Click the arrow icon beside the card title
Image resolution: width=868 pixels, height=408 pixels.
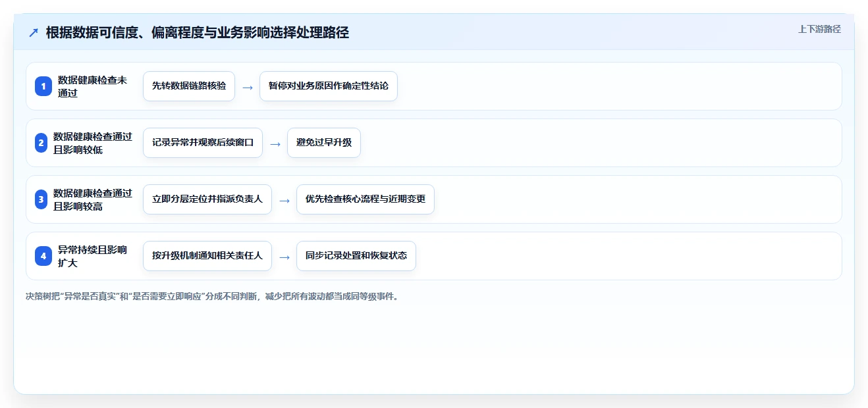pyautogui.click(x=34, y=33)
